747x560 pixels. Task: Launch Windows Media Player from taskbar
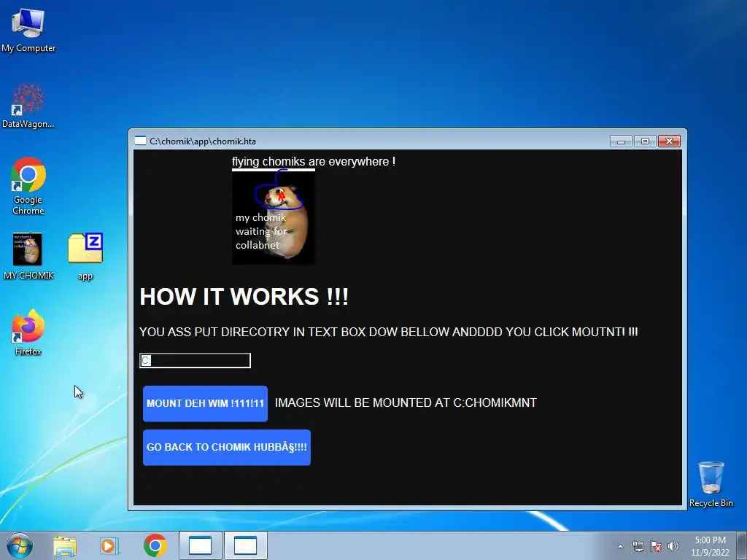[x=109, y=545]
